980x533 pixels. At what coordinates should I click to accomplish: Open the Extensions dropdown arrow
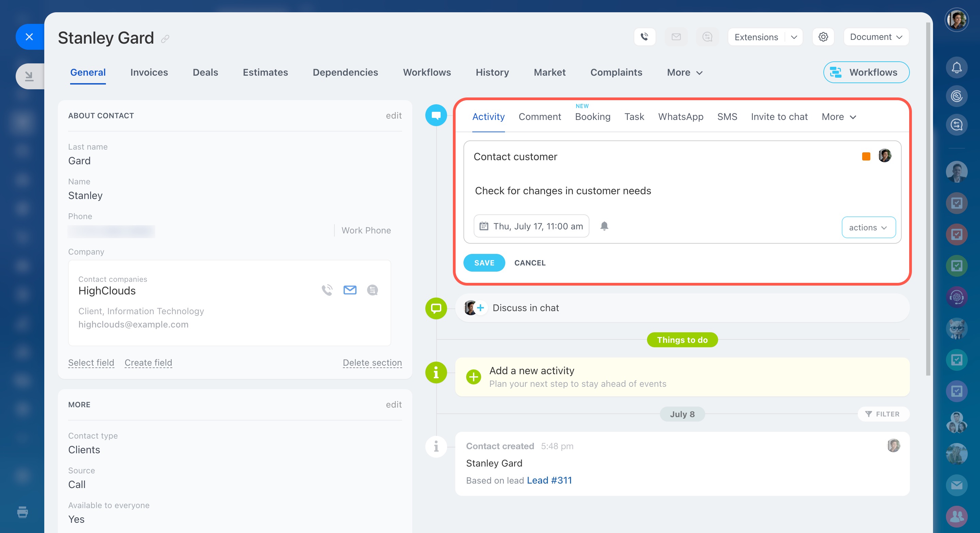coord(794,37)
